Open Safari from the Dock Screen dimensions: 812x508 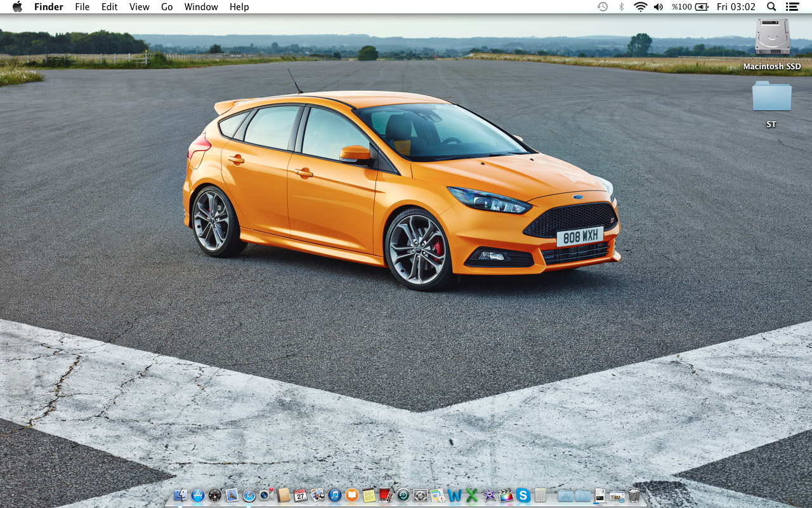(x=249, y=495)
